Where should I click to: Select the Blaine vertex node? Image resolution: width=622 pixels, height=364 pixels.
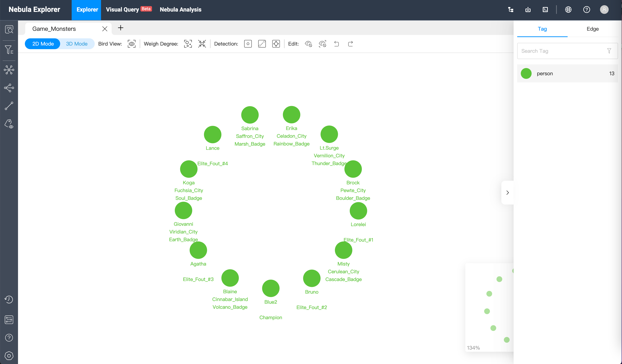pyautogui.click(x=230, y=278)
